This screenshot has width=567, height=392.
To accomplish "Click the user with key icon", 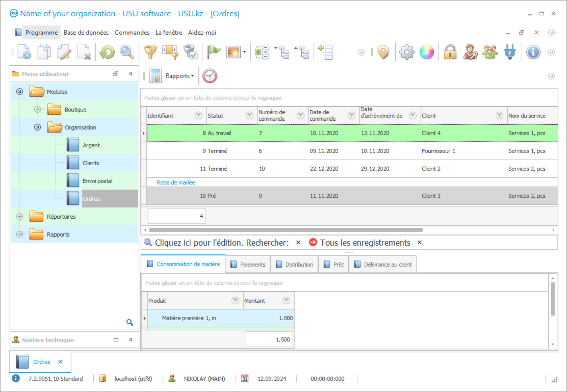I will (x=470, y=52).
